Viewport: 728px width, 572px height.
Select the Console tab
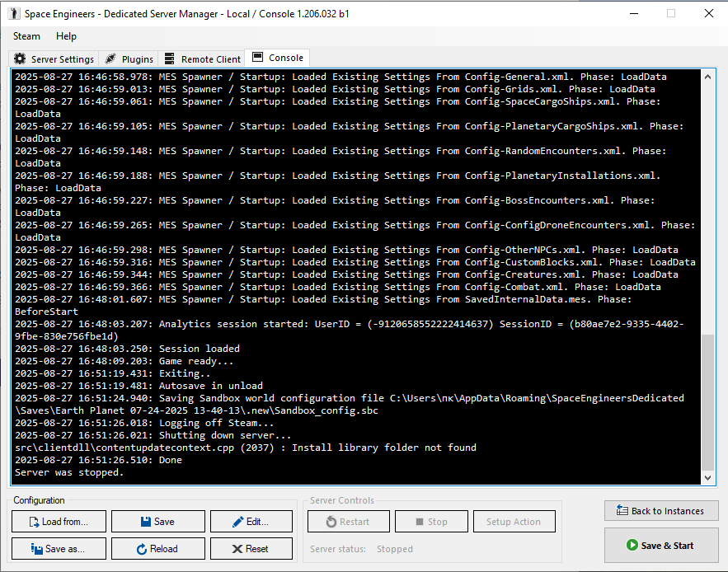coord(277,58)
